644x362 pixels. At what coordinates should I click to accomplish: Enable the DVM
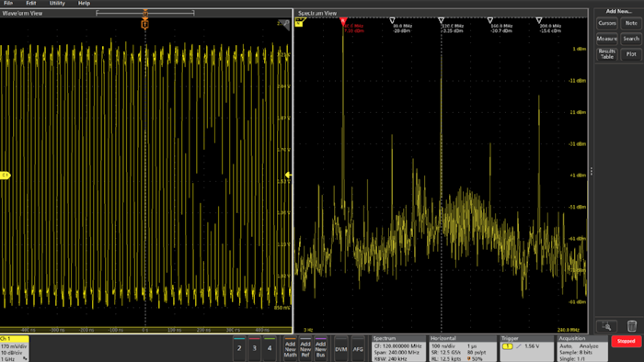[341, 349]
